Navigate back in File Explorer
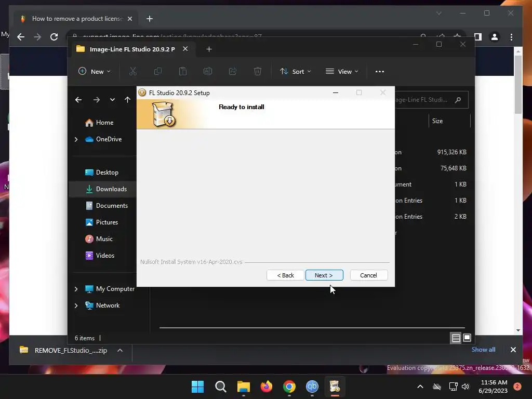The width and height of the screenshot is (532, 399). point(78,100)
